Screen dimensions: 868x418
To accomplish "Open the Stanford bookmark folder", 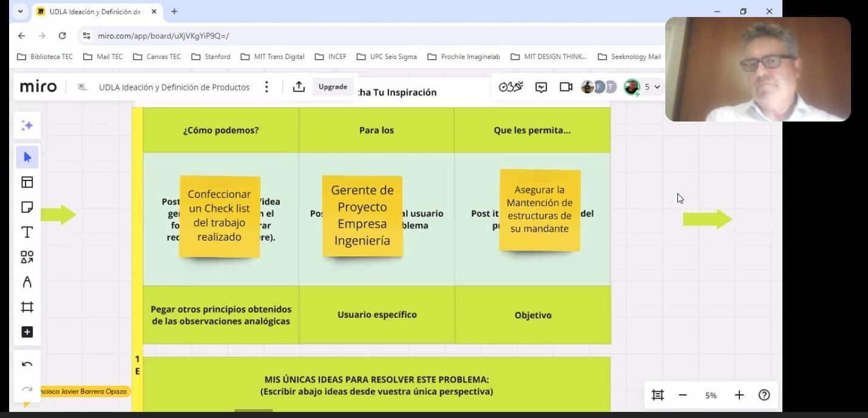I will 211,57.
